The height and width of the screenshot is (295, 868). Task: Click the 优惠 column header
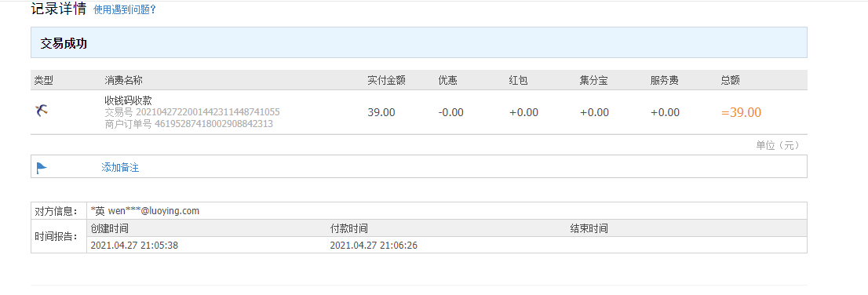point(448,81)
